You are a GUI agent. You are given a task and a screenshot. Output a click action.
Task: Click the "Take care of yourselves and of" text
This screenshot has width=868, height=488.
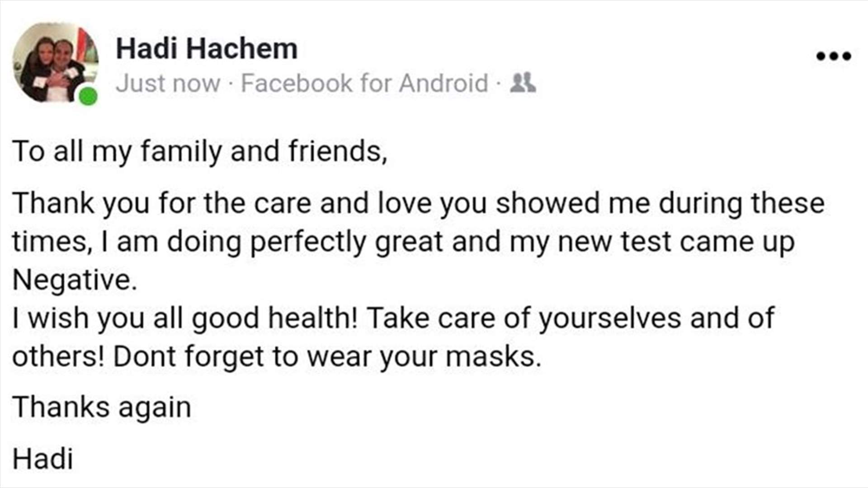[x=571, y=319]
